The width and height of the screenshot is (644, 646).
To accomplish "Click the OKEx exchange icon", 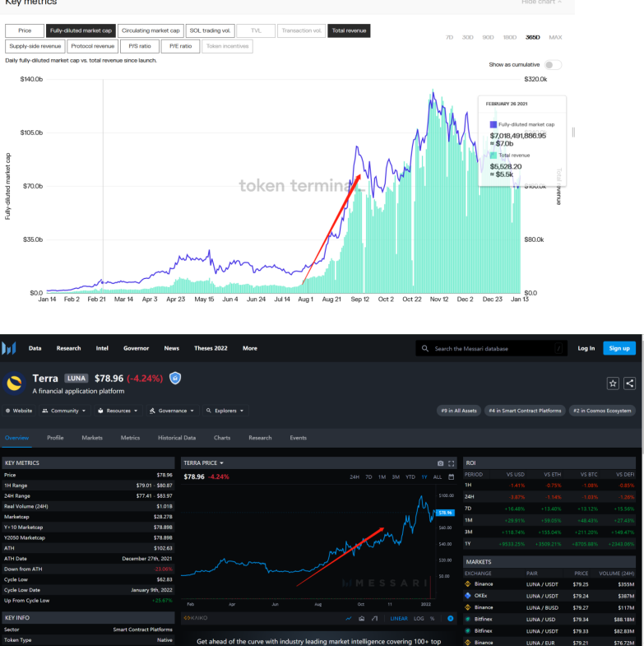I will (468, 595).
